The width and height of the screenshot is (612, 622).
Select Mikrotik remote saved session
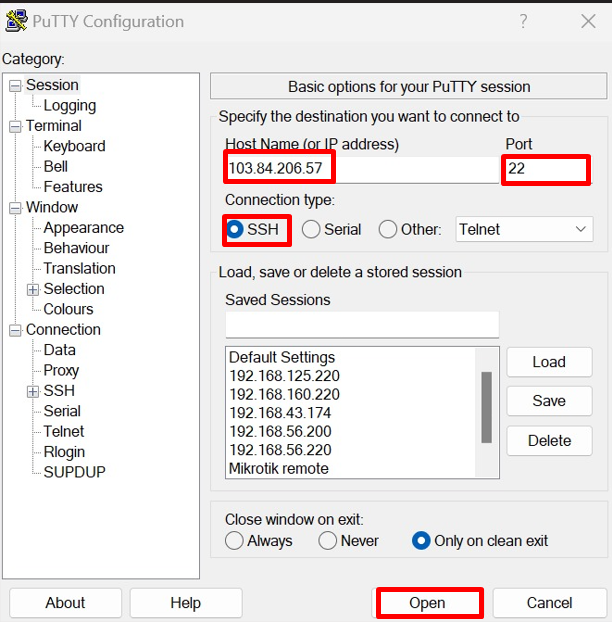point(279,468)
